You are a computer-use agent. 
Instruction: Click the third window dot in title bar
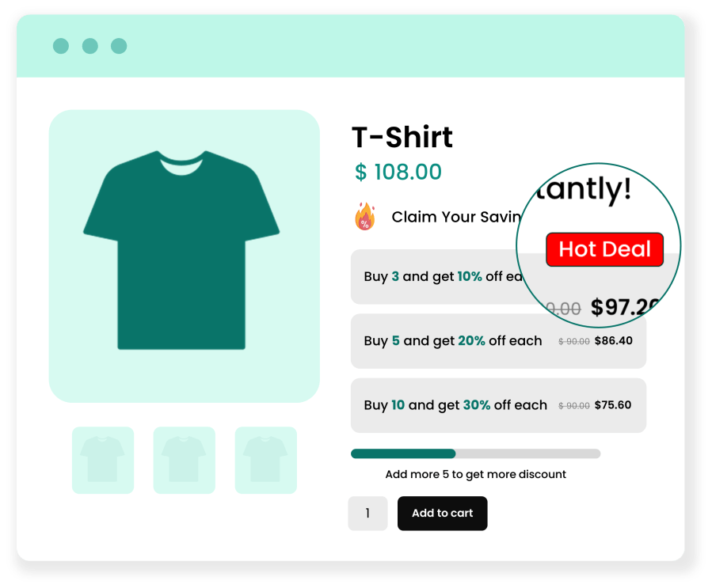click(x=119, y=46)
